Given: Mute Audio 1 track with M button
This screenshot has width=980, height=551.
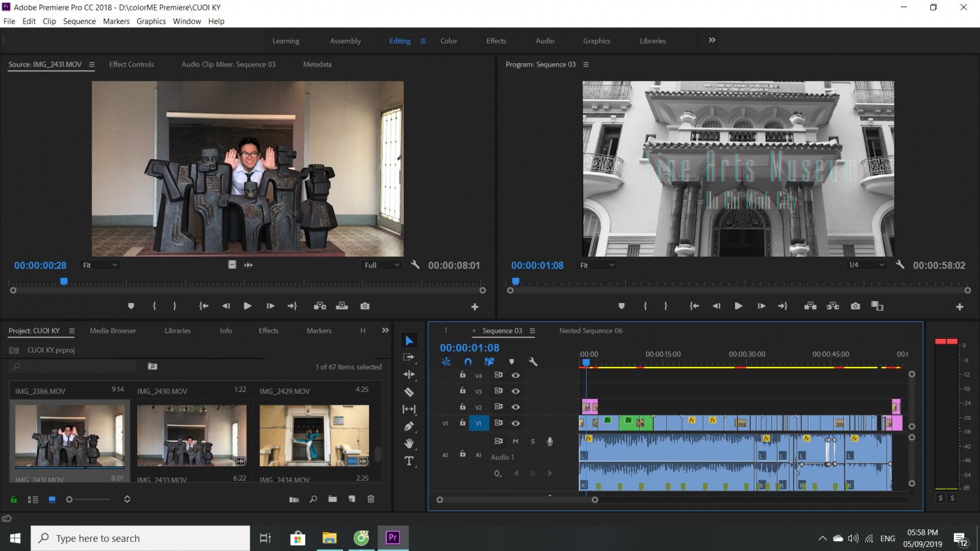Looking at the screenshot, I should tap(515, 441).
